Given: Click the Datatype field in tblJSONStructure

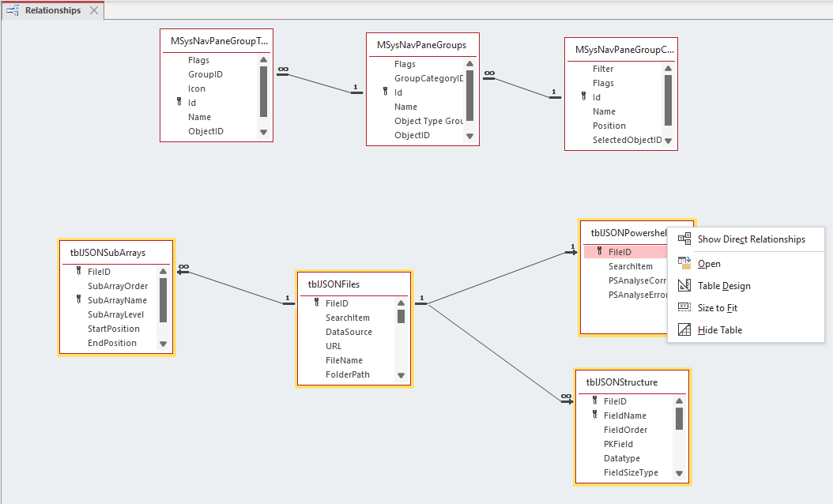Looking at the screenshot, I should tap(621, 458).
